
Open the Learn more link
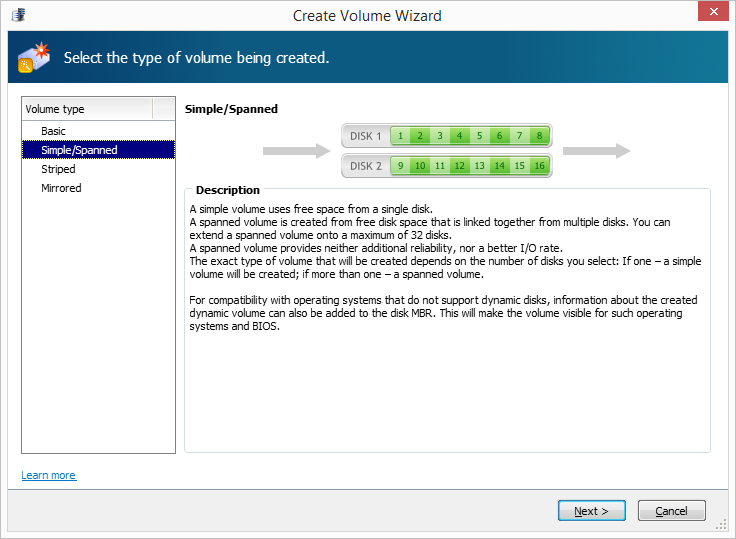tap(48, 475)
